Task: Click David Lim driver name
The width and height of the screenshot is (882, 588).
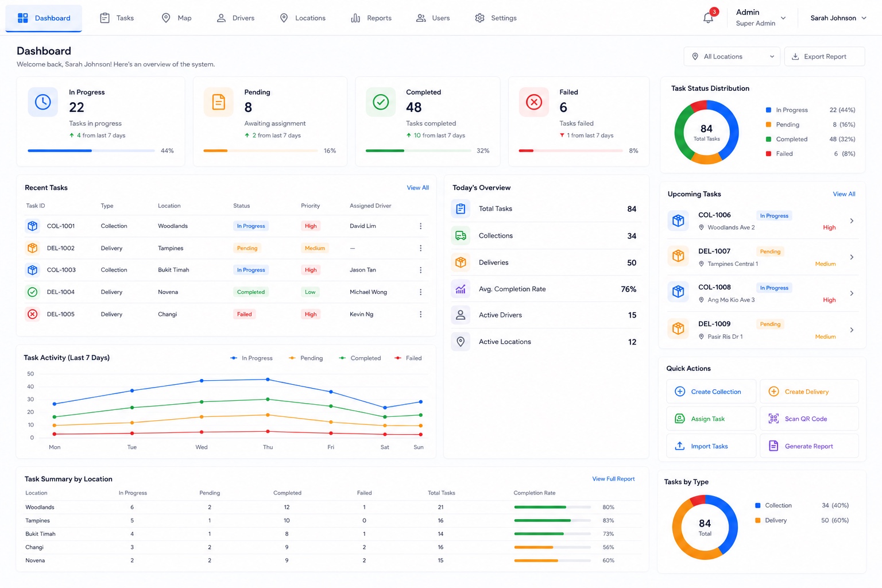Action: point(363,226)
